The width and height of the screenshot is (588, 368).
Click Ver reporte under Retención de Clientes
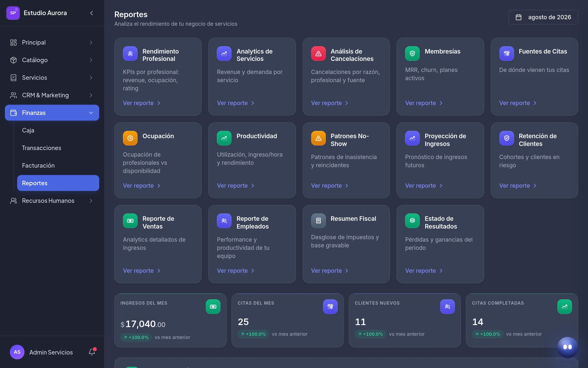[518, 185]
